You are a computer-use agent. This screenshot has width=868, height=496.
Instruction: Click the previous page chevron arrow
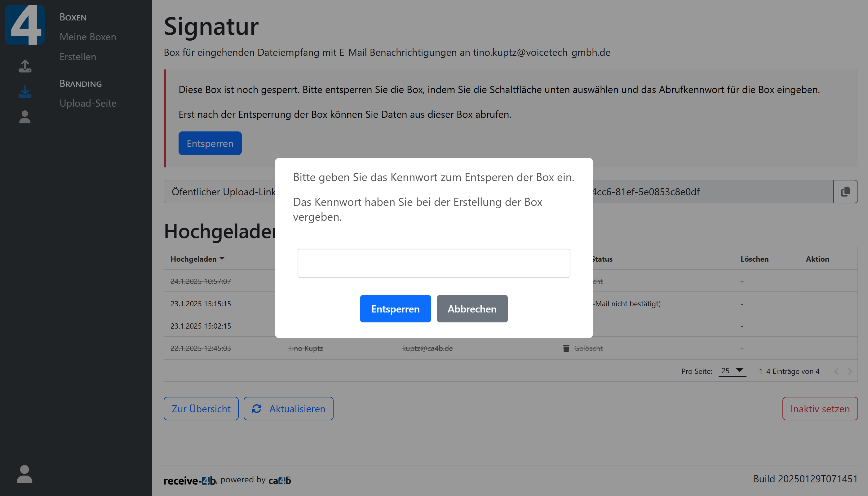point(837,371)
